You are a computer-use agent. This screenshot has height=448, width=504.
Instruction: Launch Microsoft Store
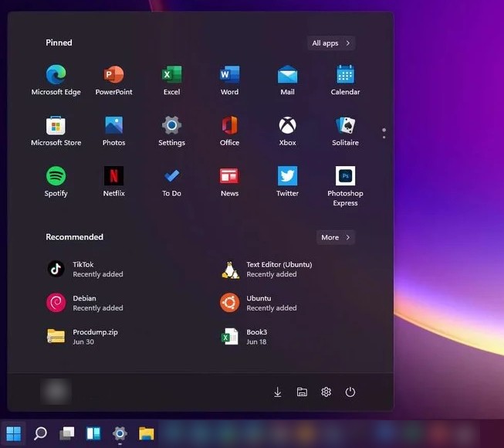56,131
